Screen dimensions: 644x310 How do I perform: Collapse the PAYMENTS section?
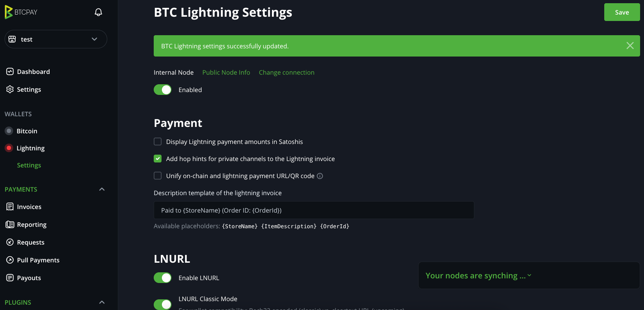(102, 189)
